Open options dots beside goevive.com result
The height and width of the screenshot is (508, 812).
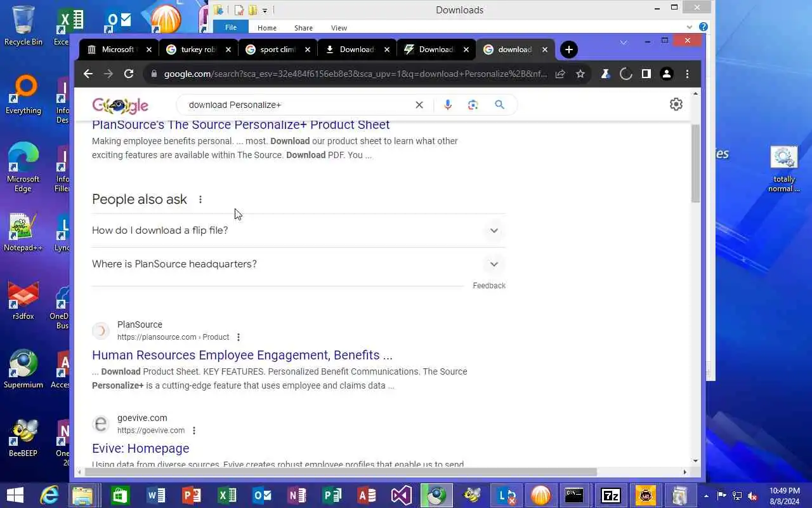click(194, 431)
